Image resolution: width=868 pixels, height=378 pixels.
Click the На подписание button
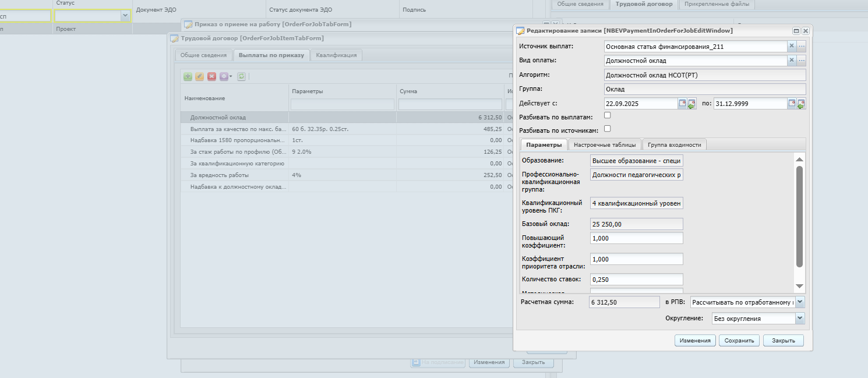(x=438, y=362)
